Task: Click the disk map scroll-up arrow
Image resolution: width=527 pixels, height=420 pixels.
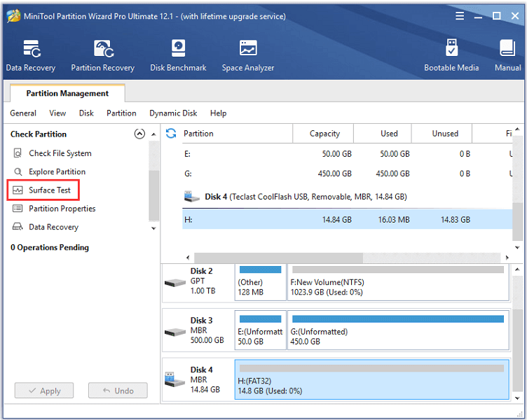Action: (x=517, y=269)
